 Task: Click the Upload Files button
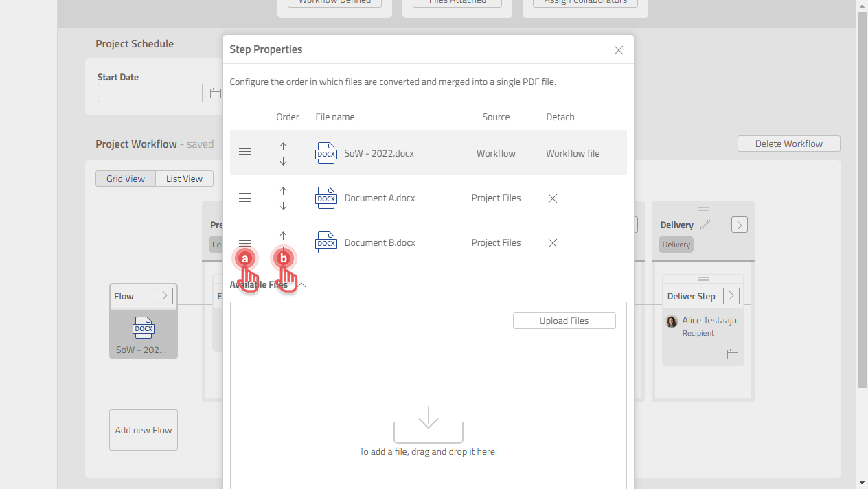(x=564, y=320)
